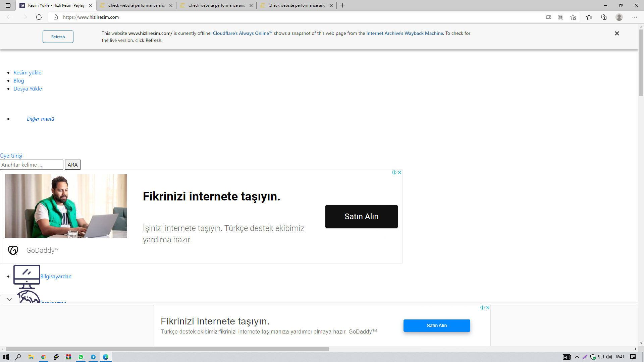Open the Resim yükle link
This screenshot has width=644, height=362.
pos(27,73)
